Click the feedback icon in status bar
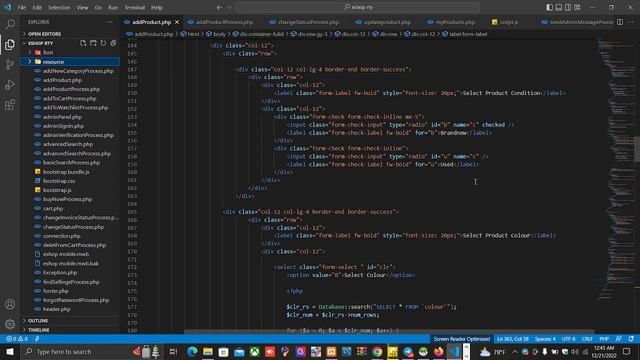This screenshot has width=640, height=360. pos(619,339)
